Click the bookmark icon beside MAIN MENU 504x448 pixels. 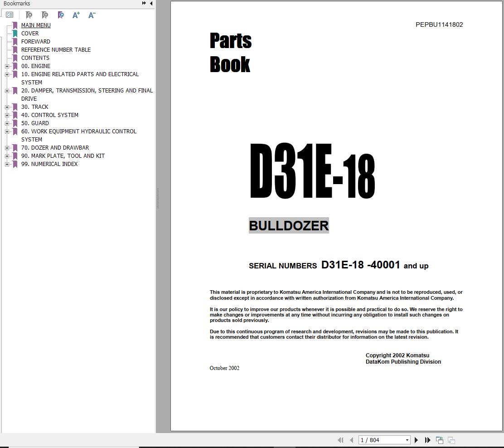[x=15, y=25]
